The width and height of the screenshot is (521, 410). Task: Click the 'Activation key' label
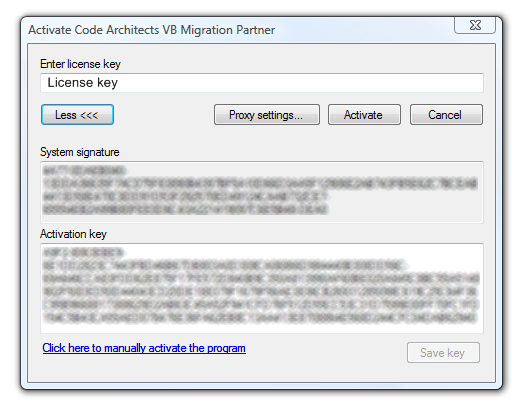coord(73,234)
